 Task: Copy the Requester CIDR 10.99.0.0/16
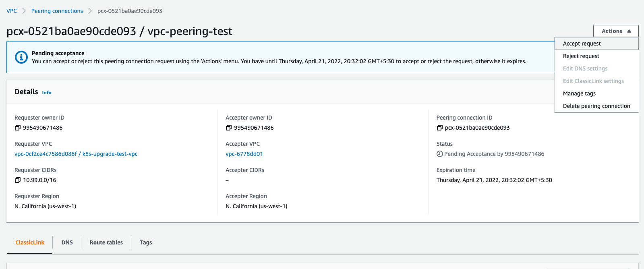(x=17, y=180)
